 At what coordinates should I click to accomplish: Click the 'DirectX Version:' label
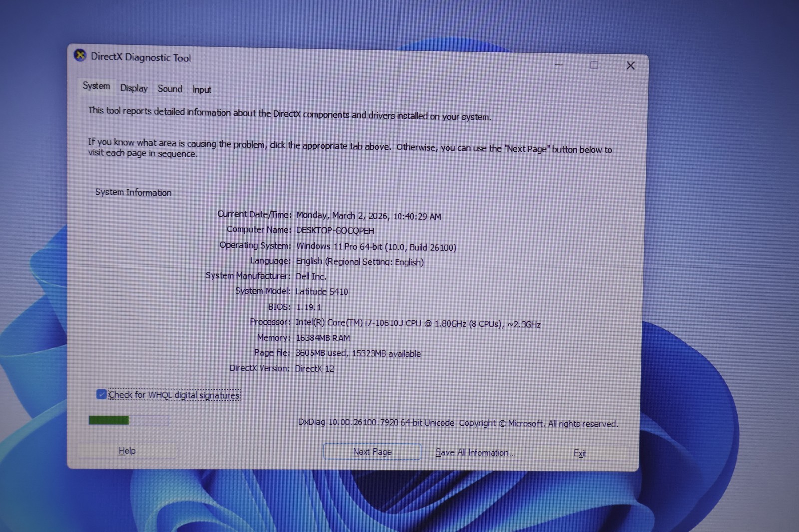259,368
